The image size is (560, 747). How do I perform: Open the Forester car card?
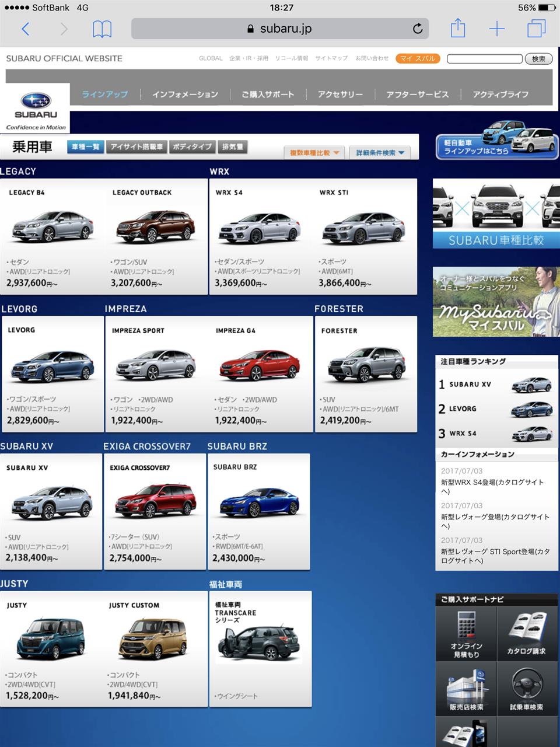pos(366,374)
